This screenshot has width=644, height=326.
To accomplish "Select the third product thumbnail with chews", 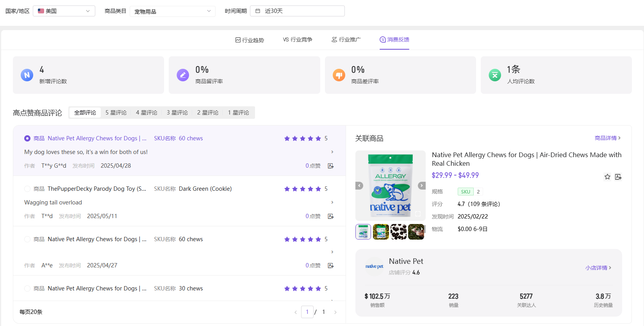I will click(x=399, y=232).
